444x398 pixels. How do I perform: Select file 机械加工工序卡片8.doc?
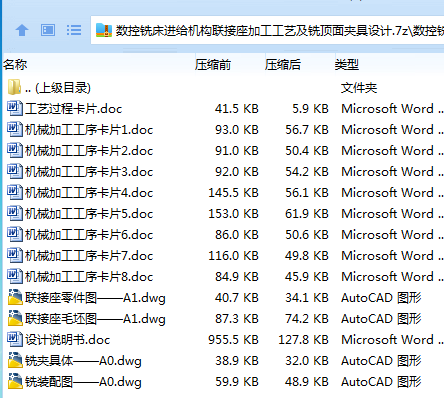[x=89, y=277]
